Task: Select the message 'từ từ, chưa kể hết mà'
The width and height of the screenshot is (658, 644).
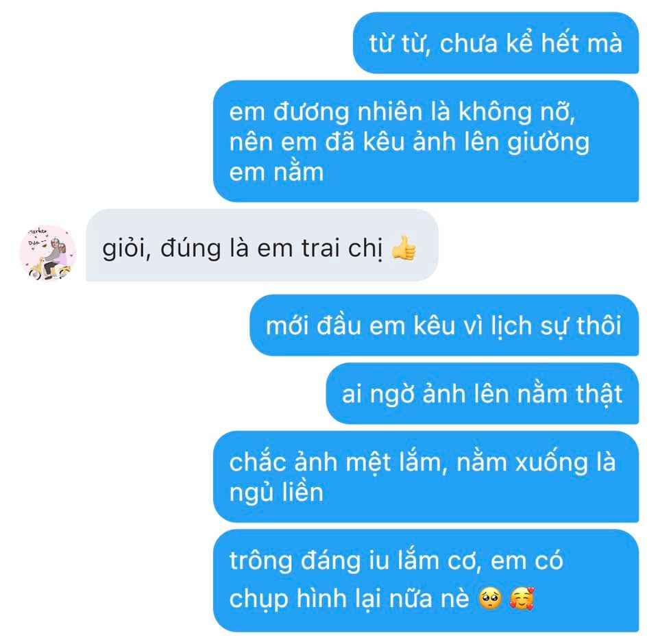Action: (496, 42)
